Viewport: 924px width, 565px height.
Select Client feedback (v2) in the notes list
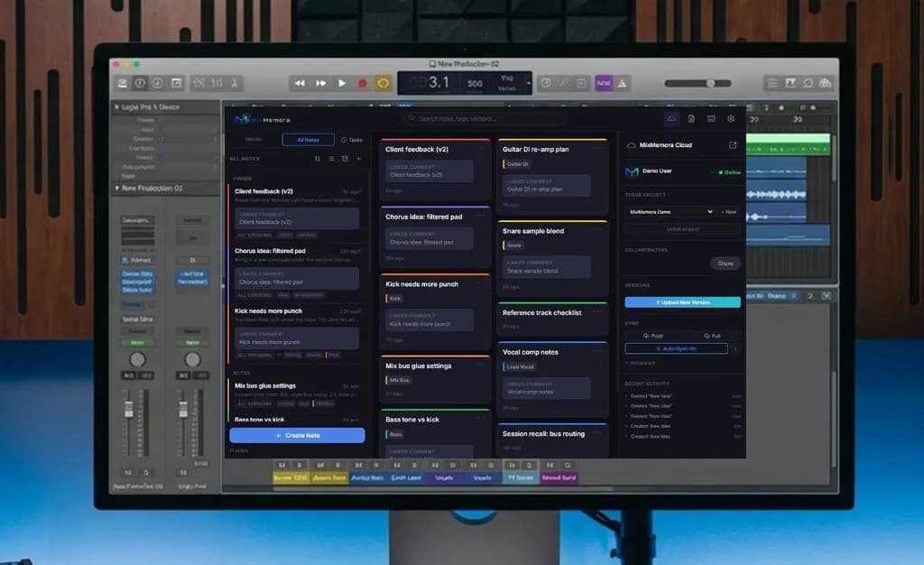(296, 212)
